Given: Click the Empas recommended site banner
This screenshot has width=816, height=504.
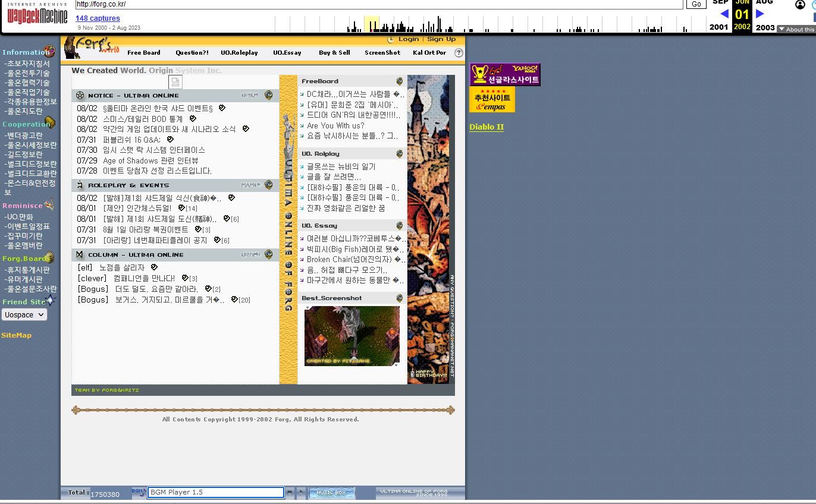Looking at the screenshot, I should click(492, 99).
